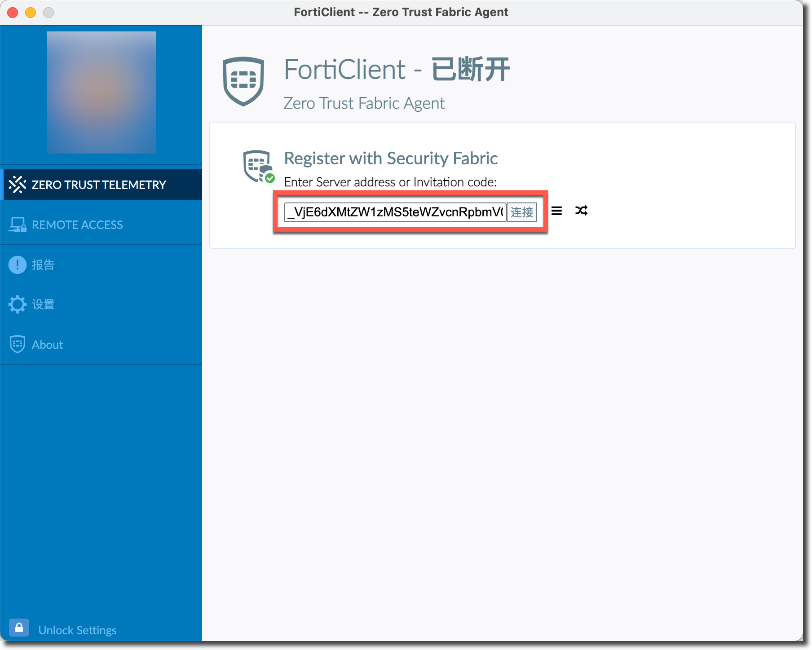The height and width of the screenshot is (650, 812).
Task: Minimize the FortiClient window using yellow button
Action: [31, 13]
